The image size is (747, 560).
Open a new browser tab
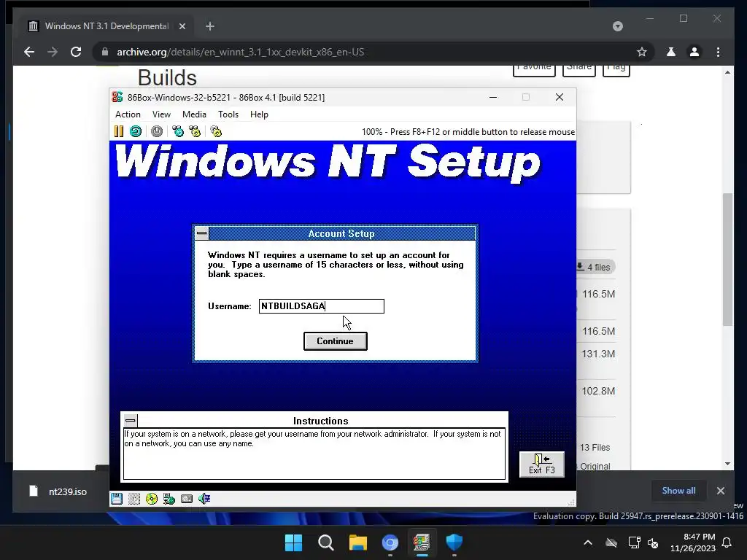210,26
